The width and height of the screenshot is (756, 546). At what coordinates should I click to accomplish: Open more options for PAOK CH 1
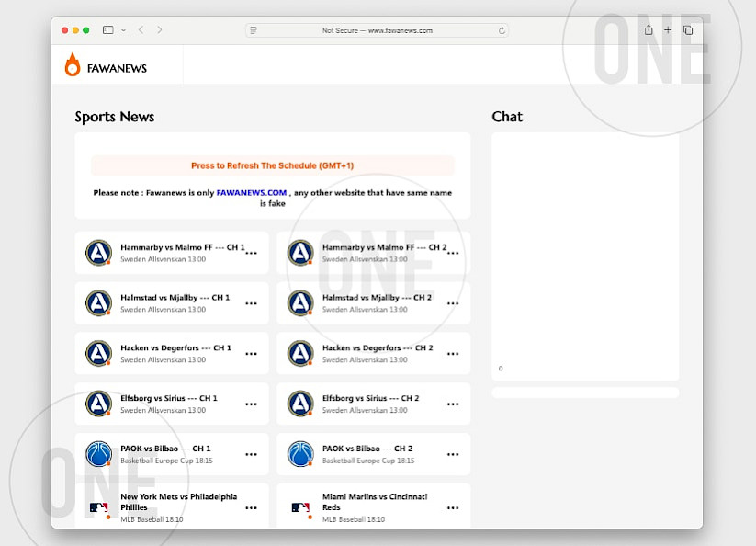point(251,454)
